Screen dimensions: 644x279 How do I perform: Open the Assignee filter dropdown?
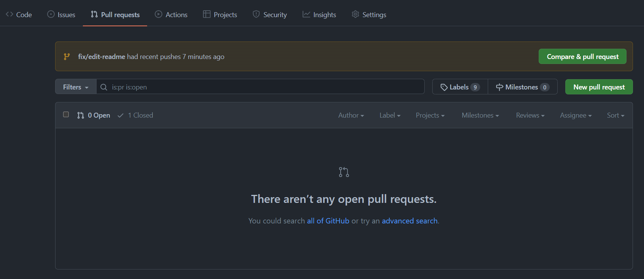coord(576,115)
